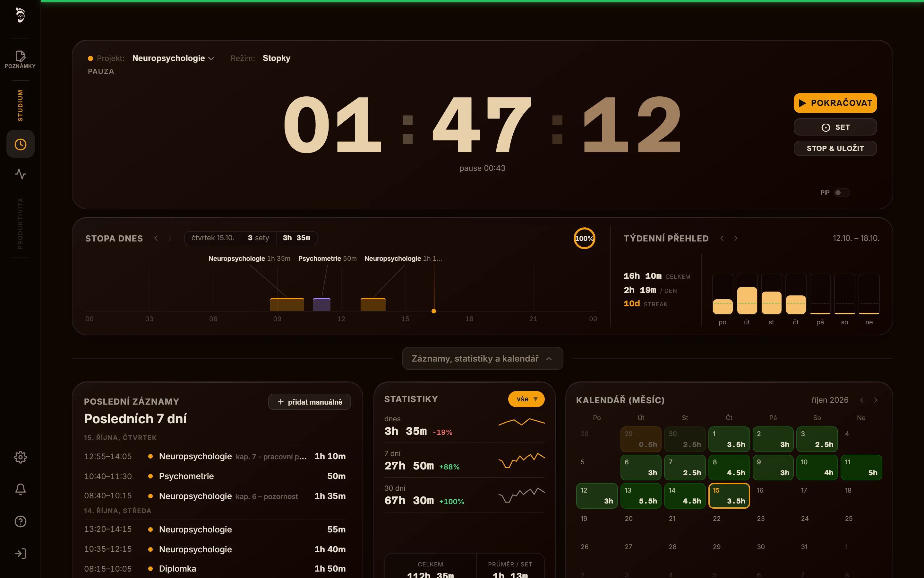This screenshot has height=578, width=924.
Task: Collapse Záznamy, statistiky a kalendář section
Action: point(483,358)
